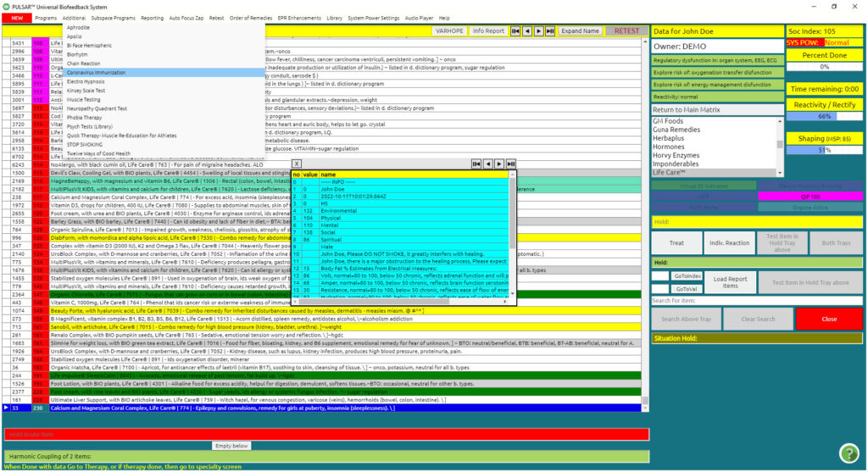868x472 pixels.
Task: Jump to first record in top toolbar
Action: [x=515, y=31]
